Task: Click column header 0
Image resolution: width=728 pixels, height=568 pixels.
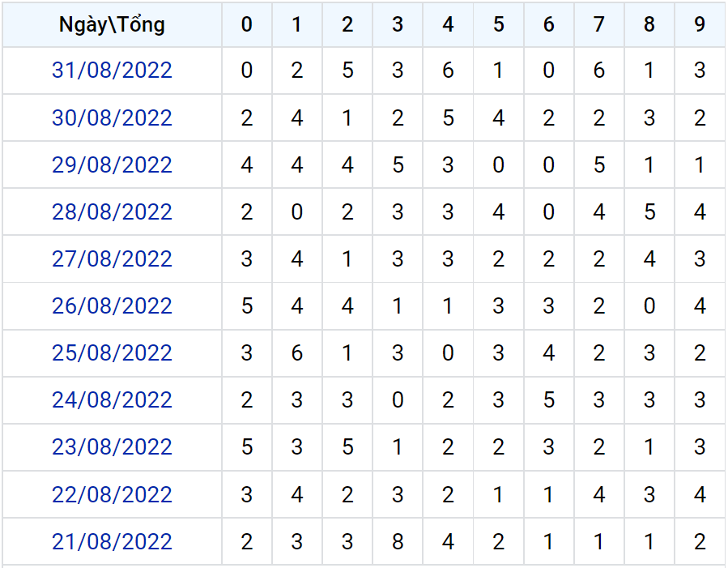Action: 247,24
